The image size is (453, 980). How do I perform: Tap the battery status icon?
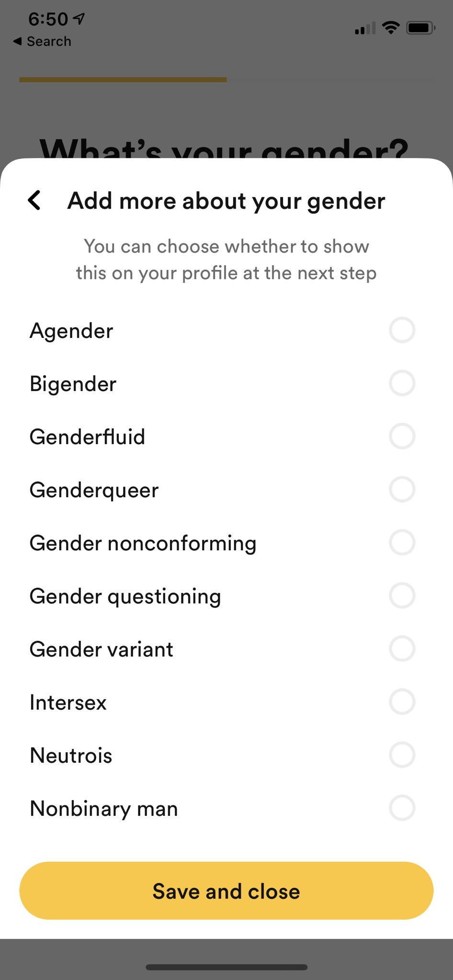pos(420,28)
